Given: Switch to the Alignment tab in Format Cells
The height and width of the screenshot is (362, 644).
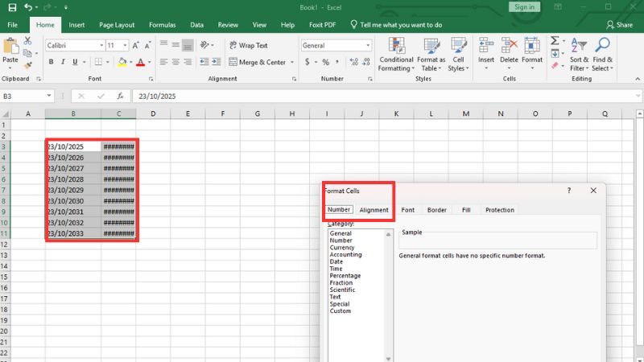Looking at the screenshot, I should tap(374, 210).
